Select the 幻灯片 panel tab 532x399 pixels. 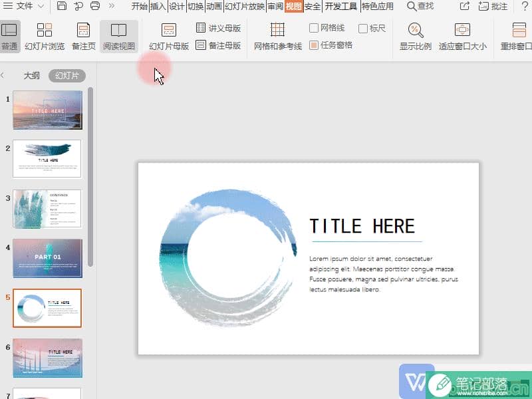click(x=67, y=75)
